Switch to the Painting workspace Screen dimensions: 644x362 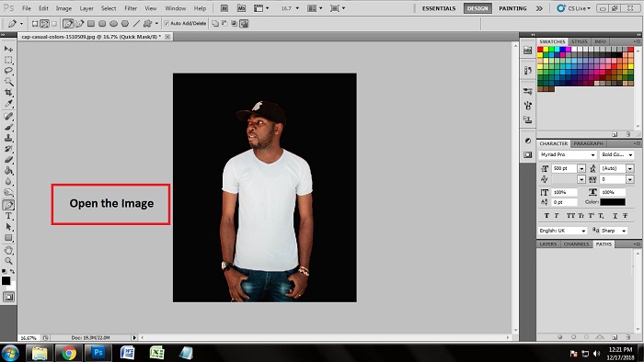pos(512,8)
